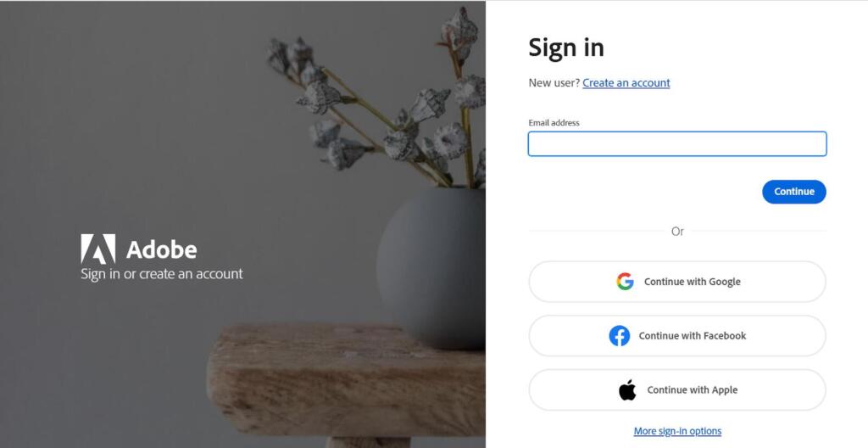Click the "New user?" text
This screenshot has width=868, height=448.
pos(554,82)
